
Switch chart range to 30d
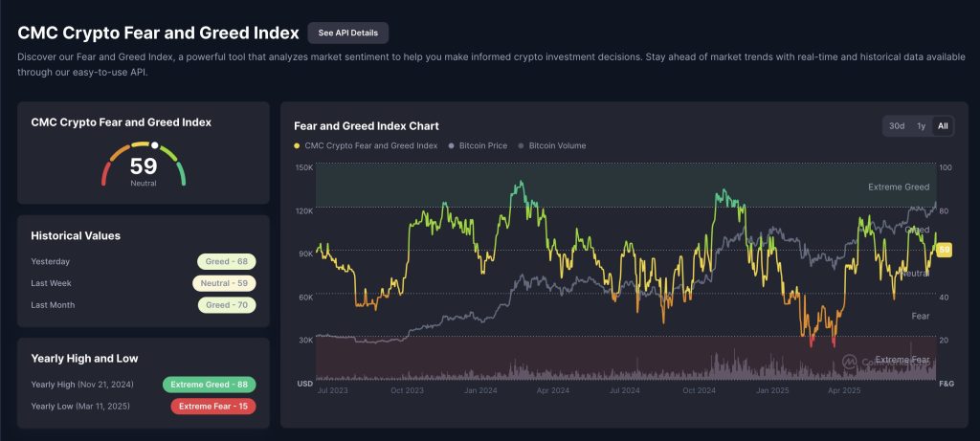[x=897, y=126]
